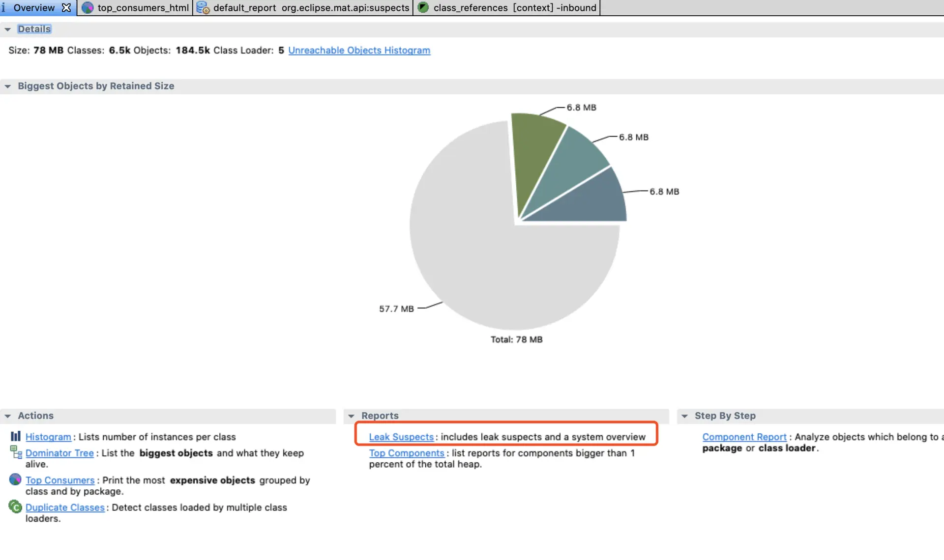Click the top_consumers_html tab icon
Viewport: 944px width, 560px height.
[88, 7]
